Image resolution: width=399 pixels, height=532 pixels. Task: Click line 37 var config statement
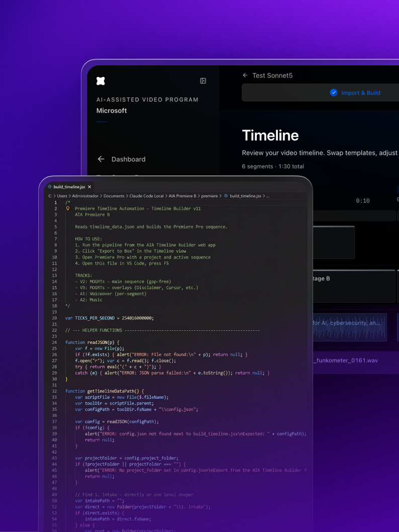pos(117,422)
